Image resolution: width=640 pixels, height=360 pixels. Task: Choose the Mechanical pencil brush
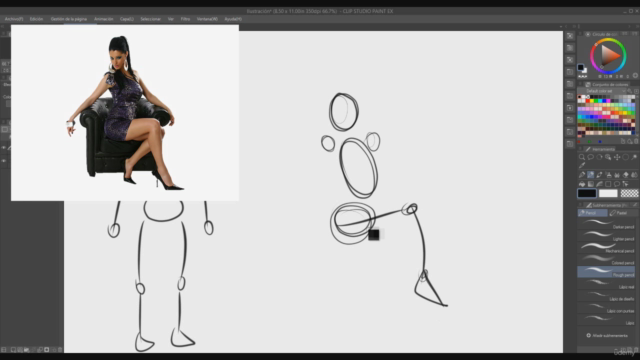pos(606,247)
